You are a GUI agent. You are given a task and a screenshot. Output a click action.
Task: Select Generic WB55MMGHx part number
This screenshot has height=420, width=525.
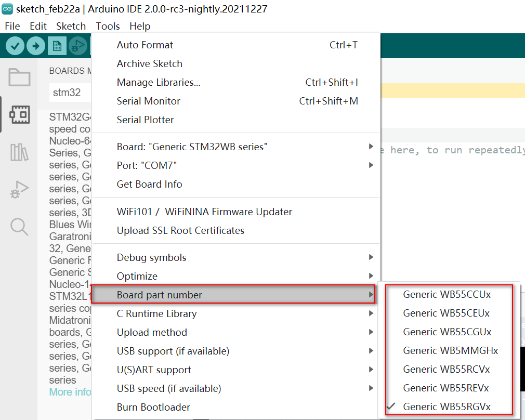pyautogui.click(x=450, y=350)
